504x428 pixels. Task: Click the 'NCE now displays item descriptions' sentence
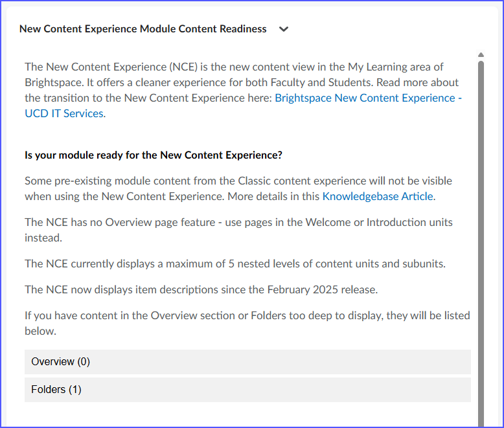(x=162, y=290)
